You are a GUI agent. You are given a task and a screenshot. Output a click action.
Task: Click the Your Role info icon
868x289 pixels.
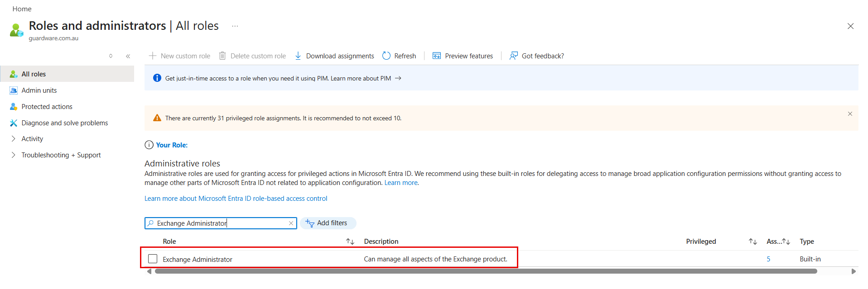tap(149, 145)
